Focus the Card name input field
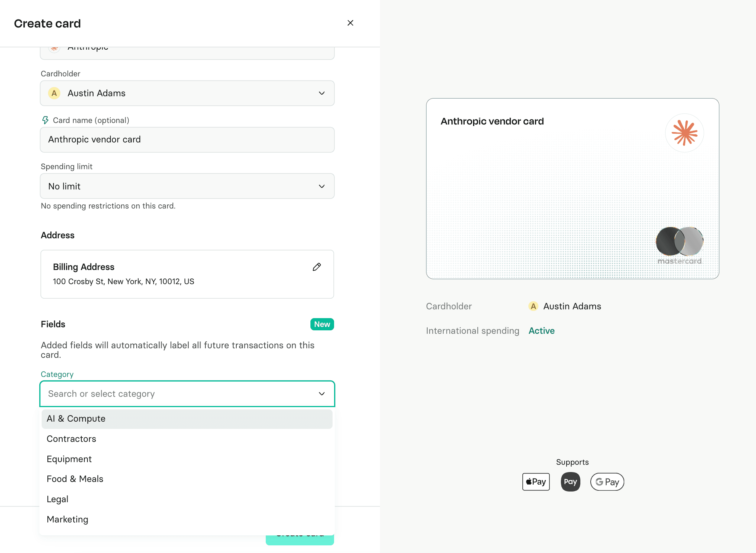The width and height of the screenshot is (756, 553). (x=187, y=140)
